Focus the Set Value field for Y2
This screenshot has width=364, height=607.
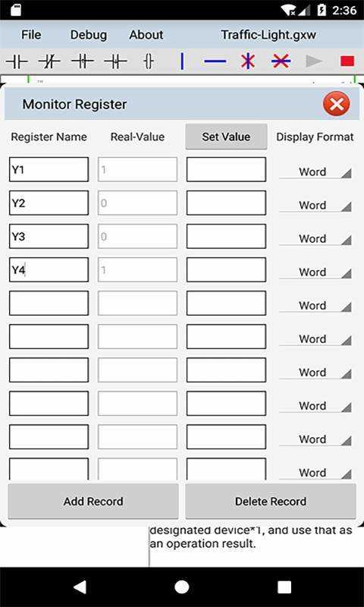[226, 203]
